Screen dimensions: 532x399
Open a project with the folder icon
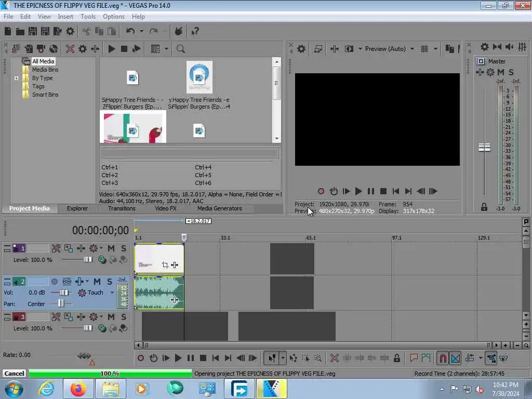pos(20,32)
